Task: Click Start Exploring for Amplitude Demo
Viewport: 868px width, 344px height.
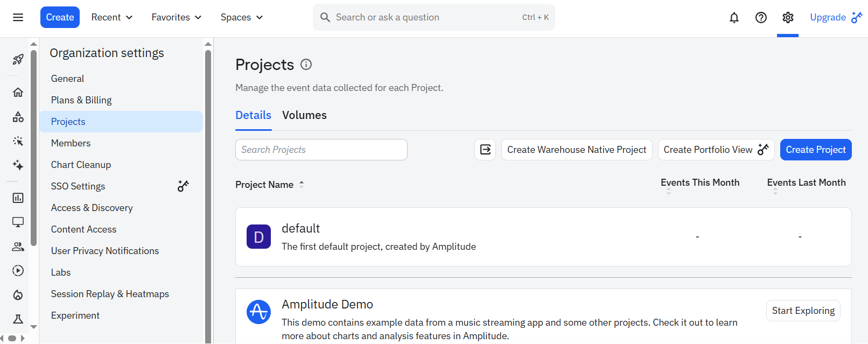Action: click(x=803, y=311)
